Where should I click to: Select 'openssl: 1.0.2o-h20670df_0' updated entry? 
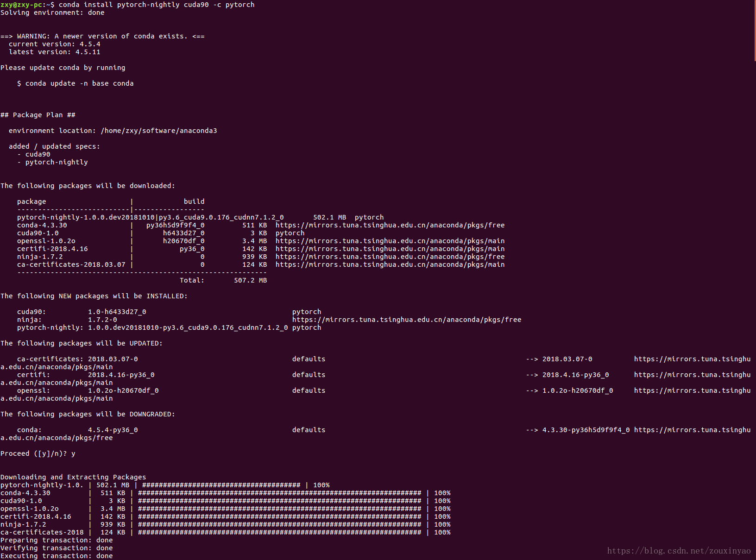tap(88, 390)
